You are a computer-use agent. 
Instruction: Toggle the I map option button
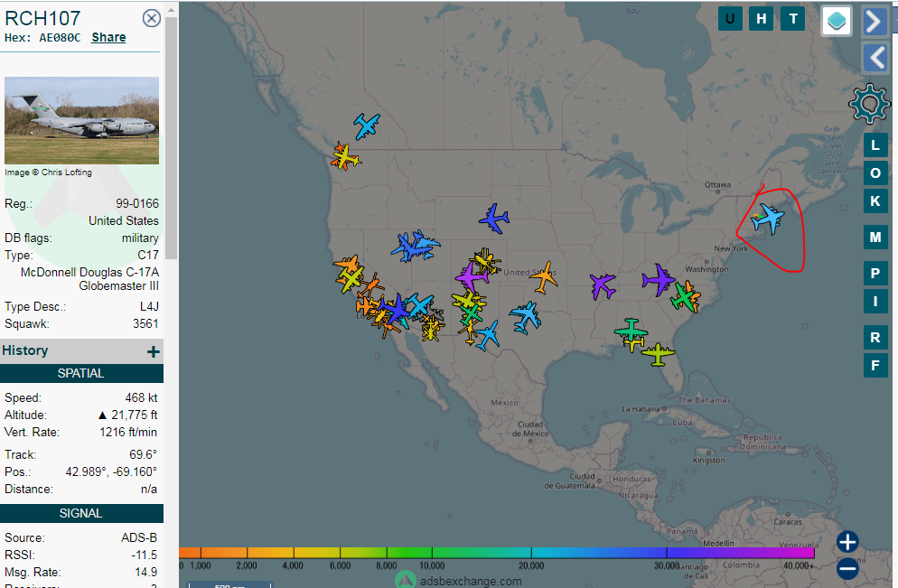click(x=875, y=301)
